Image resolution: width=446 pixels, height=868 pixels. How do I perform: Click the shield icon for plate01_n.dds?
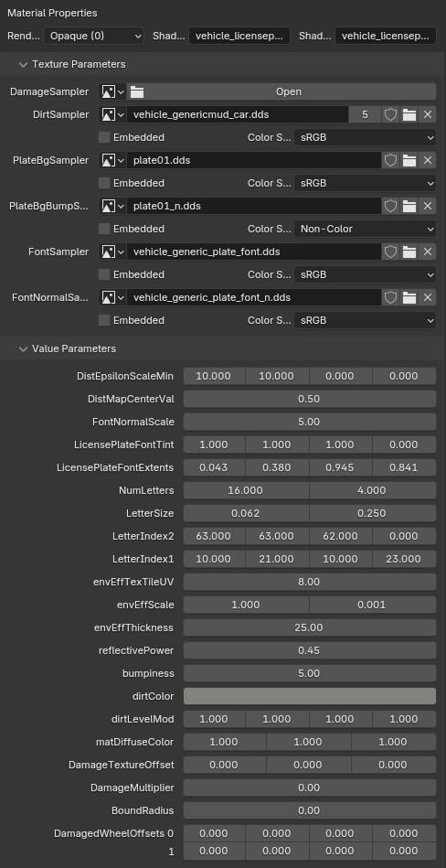pos(390,206)
